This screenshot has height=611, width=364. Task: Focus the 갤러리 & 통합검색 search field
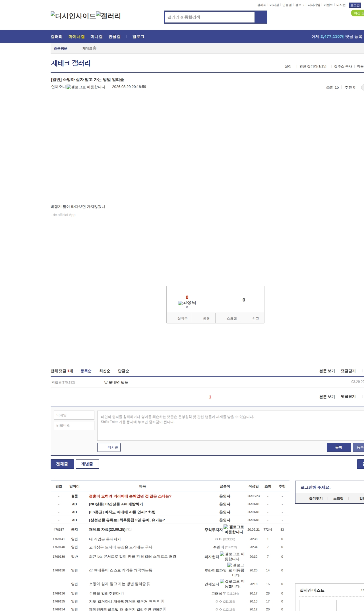click(210, 17)
